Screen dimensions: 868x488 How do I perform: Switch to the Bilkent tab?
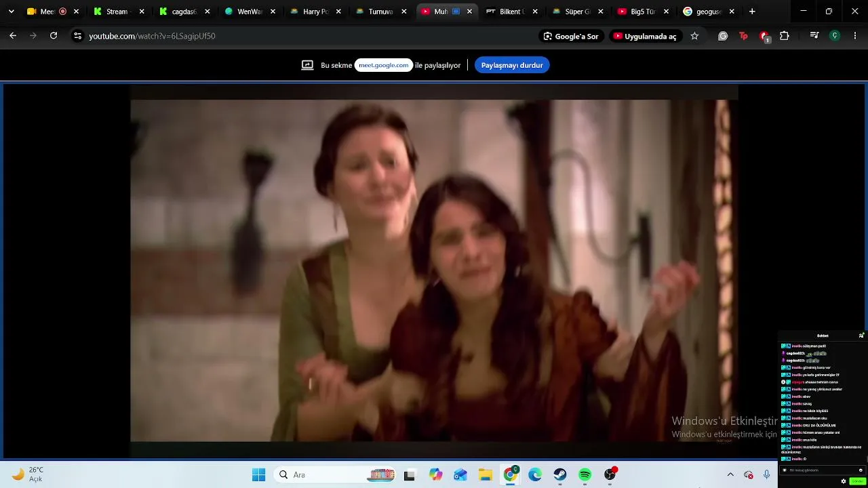tap(513, 12)
